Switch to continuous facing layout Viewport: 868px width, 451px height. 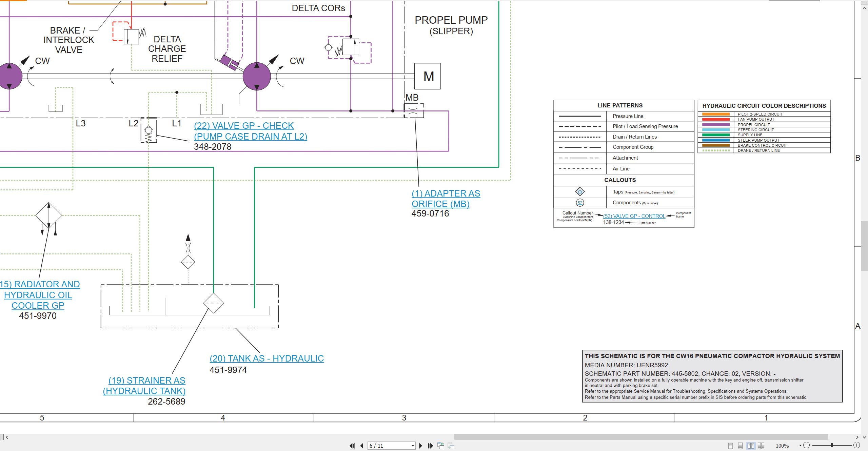(761, 446)
